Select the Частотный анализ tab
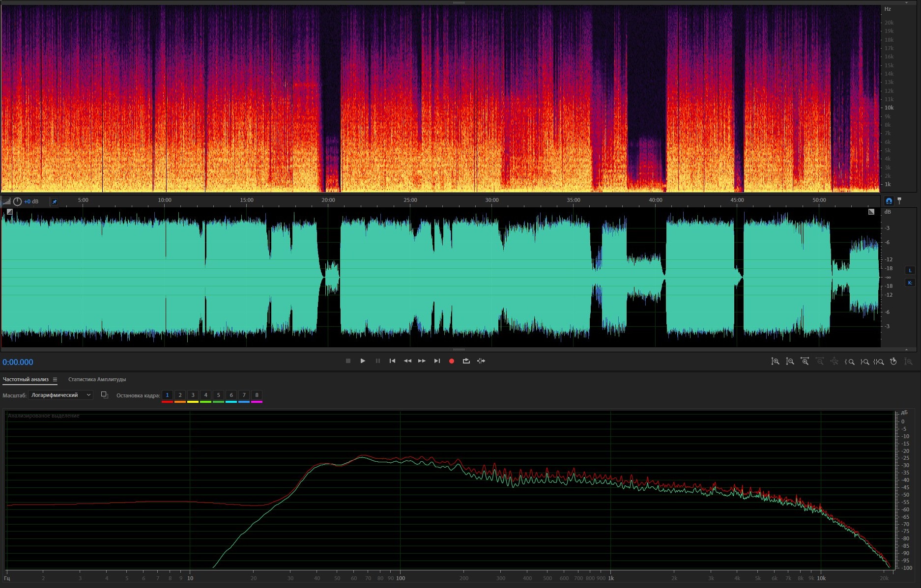This screenshot has width=921, height=588. click(x=26, y=380)
